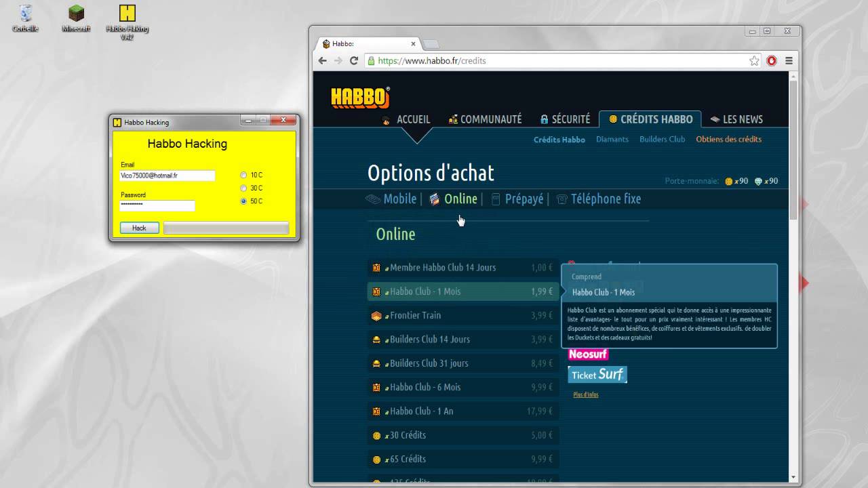Click the browser forward arrow
Screen dimensions: 868x488
[x=338, y=60]
